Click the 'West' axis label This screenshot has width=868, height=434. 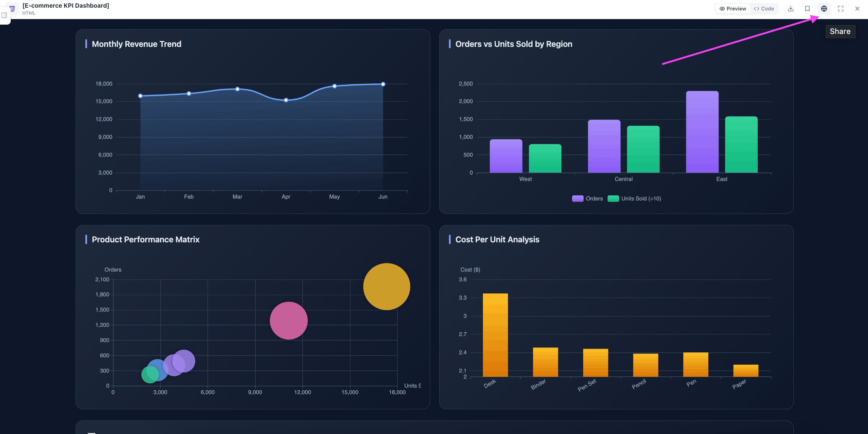[525, 179]
